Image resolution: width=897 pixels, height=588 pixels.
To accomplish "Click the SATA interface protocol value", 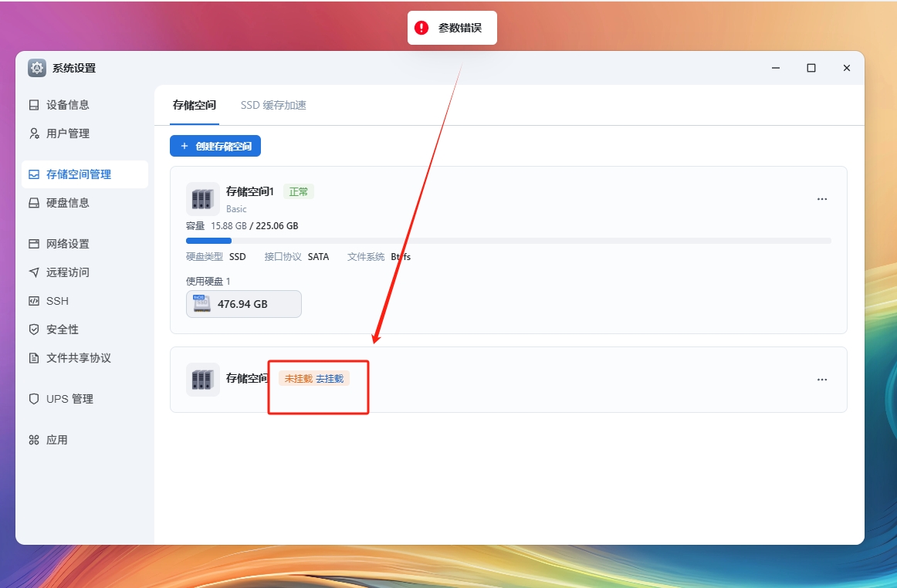I will tap(318, 257).
